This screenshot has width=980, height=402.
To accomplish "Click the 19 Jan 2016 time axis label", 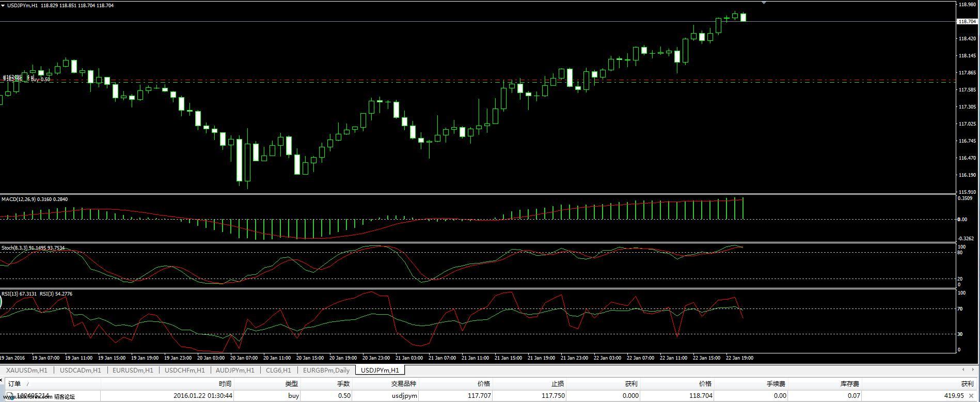I will (x=12, y=358).
